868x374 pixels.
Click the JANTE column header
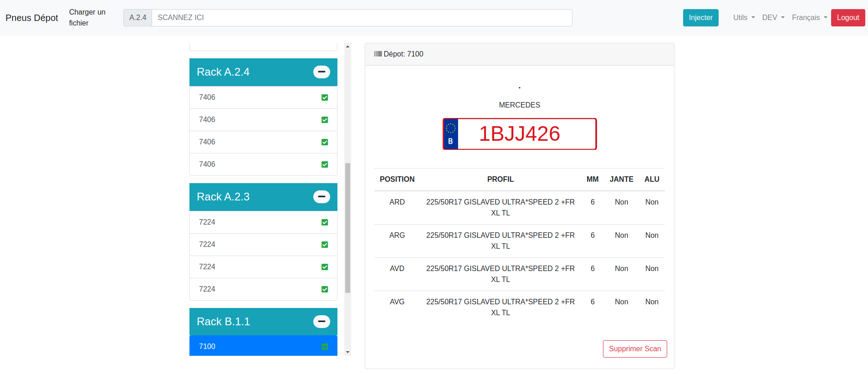click(x=622, y=179)
